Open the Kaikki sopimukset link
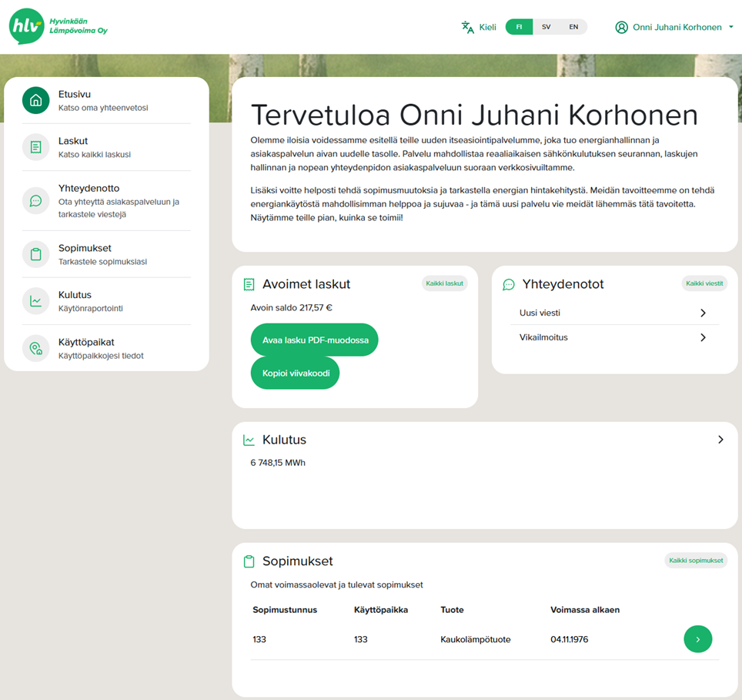 point(696,560)
